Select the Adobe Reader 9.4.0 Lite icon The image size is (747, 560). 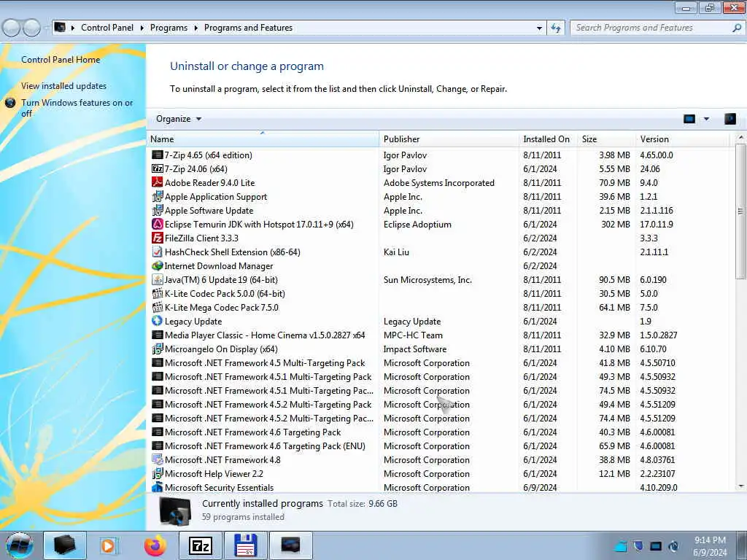(x=158, y=182)
